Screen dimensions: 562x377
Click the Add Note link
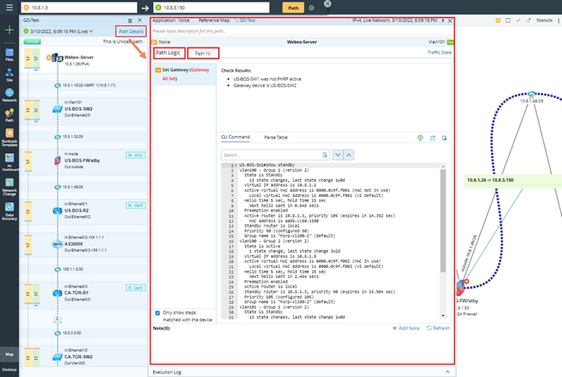pos(406,328)
